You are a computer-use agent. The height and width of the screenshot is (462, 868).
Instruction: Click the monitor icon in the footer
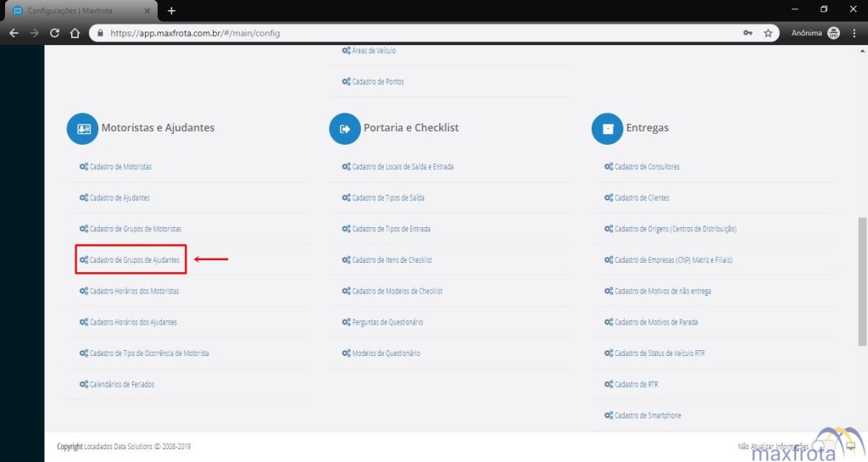pyautogui.click(x=850, y=446)
